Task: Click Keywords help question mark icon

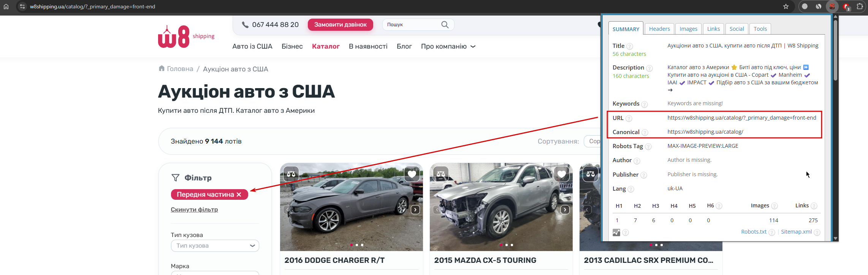Action: [645, 104]
